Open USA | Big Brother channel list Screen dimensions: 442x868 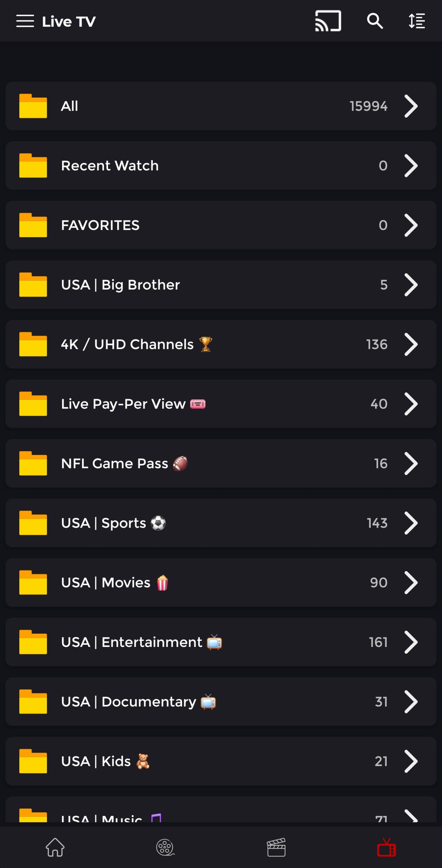[120, 285]
